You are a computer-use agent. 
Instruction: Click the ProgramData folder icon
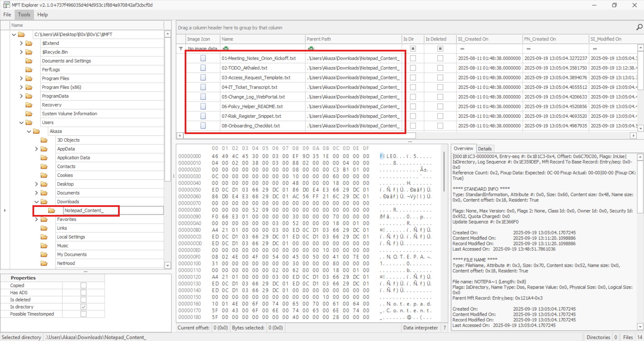pos(29,96)
